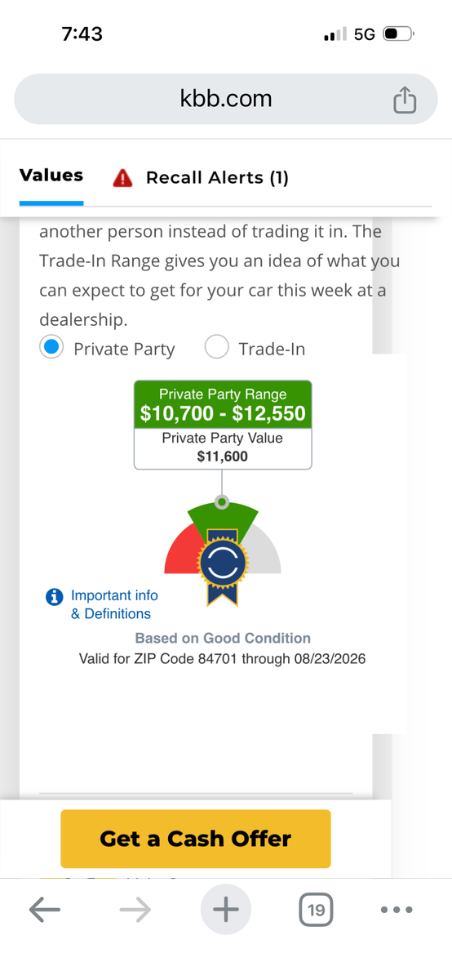
Task: Tap the blue info circle icon
Action: (55, 597)
